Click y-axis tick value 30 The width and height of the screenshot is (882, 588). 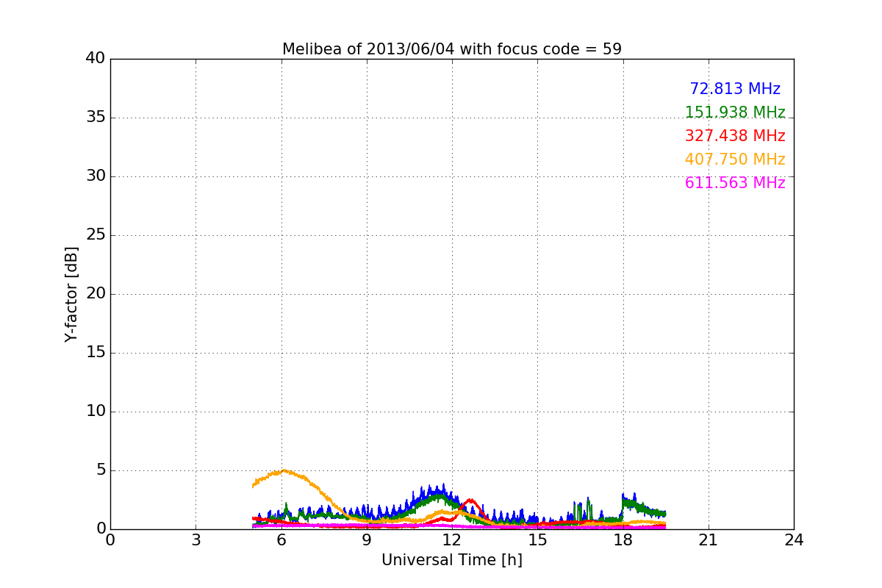pyautogui.click(x=96, y=176)
